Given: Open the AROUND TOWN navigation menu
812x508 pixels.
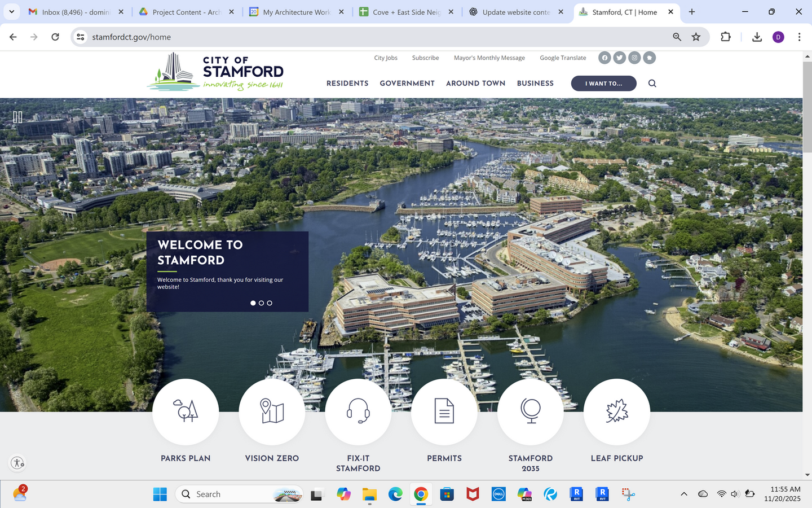Looking at the screenshot, I should [476, 84].
